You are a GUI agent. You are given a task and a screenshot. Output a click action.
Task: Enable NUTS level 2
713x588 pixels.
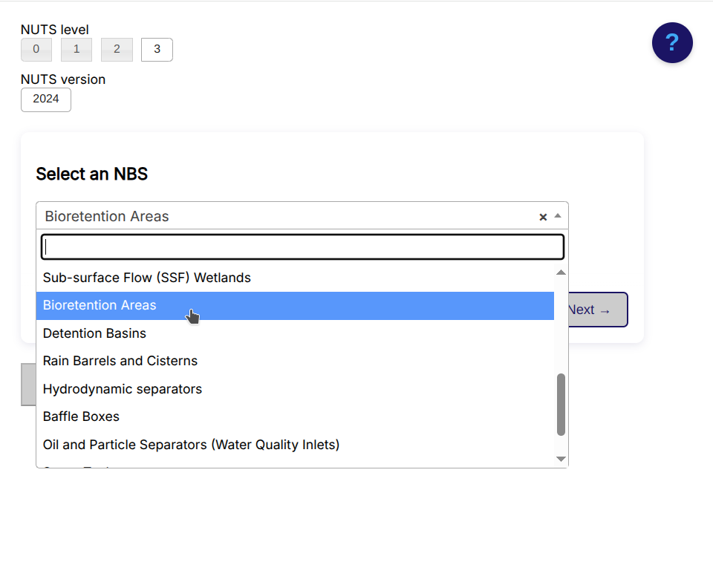point(117,49)
